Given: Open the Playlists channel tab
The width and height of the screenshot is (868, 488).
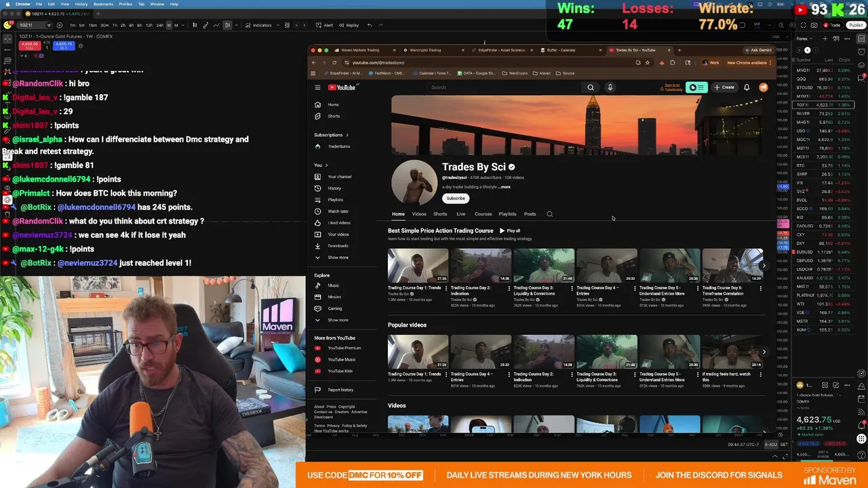Looking at the screenshot, I should pos(507,214).
